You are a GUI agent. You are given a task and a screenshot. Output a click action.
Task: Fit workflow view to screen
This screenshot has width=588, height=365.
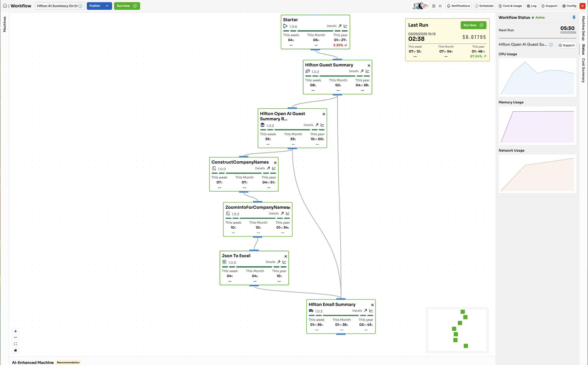coord(16,344)
